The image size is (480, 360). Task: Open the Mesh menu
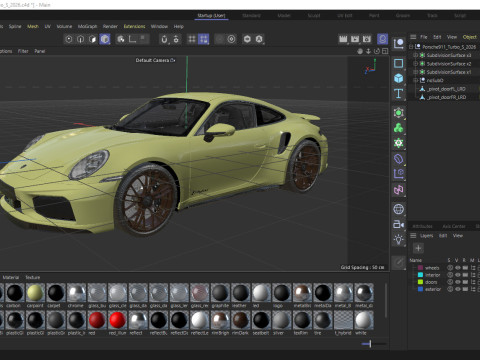(33, 26)
